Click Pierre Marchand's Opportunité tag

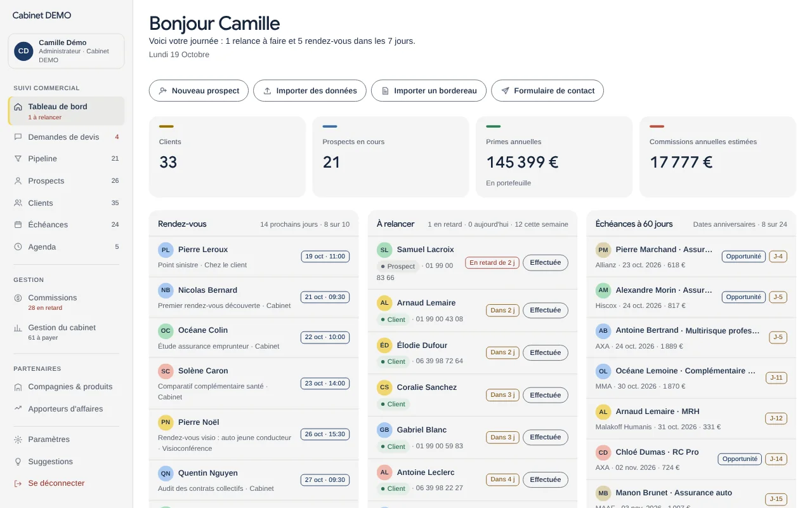click(743, 257)
